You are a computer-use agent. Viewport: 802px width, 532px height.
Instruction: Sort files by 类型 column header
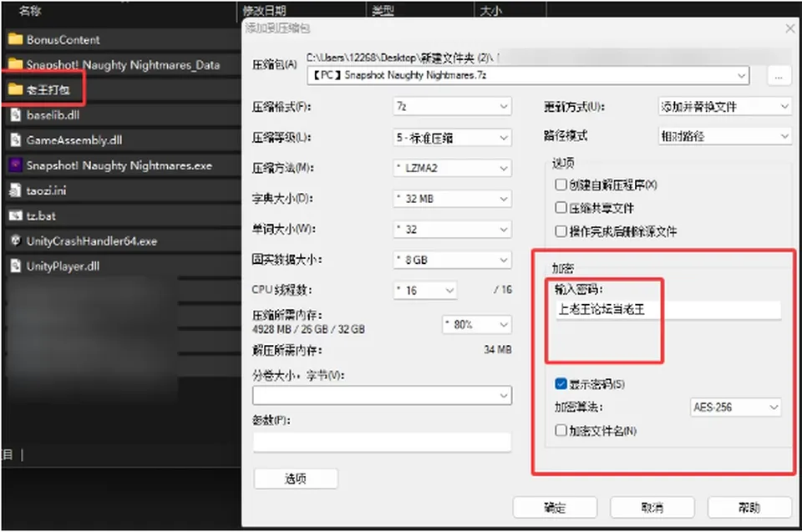pyautogui.click(x=383, y=10)
